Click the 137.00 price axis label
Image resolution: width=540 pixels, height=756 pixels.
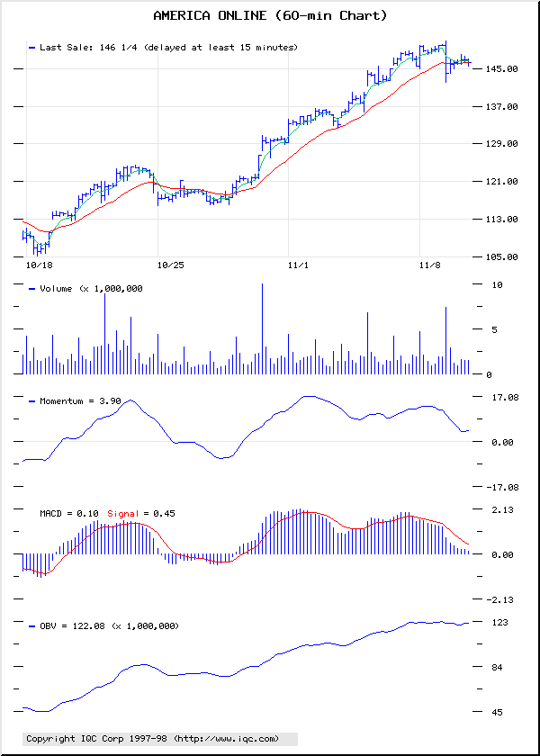(x=501, y=106)
